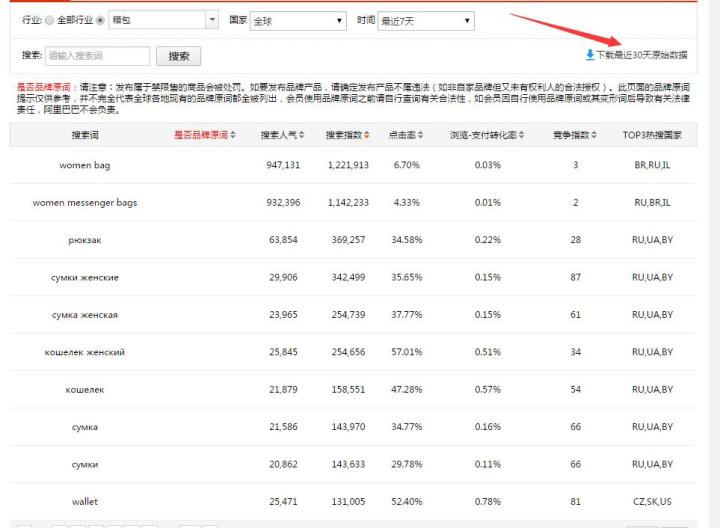Image resolution: width=720 pixels, height=528 pixels.
Task: Click 下载最近30天原始数据 download link
Action: point(642,55)
